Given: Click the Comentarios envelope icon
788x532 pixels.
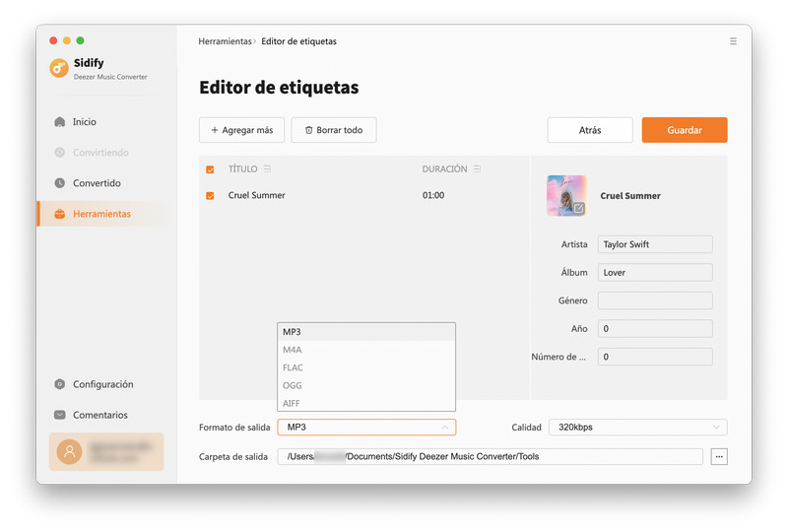Looking at the screenshot, I should click(x=60, y=415).
